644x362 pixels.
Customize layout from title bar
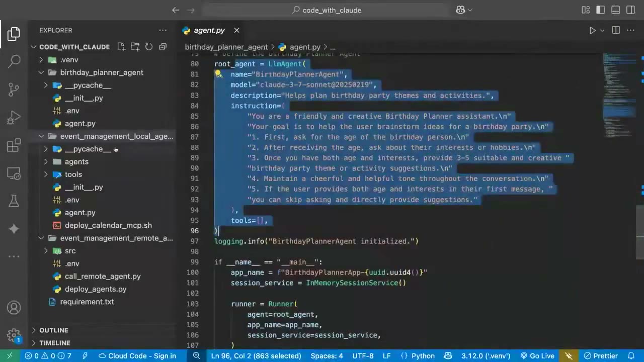[586, 10]
